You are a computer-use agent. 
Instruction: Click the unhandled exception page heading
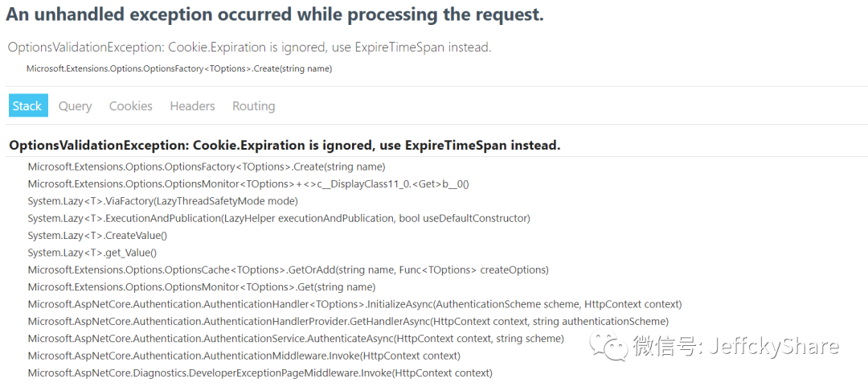pyautogui.click(x=275, y=15)
